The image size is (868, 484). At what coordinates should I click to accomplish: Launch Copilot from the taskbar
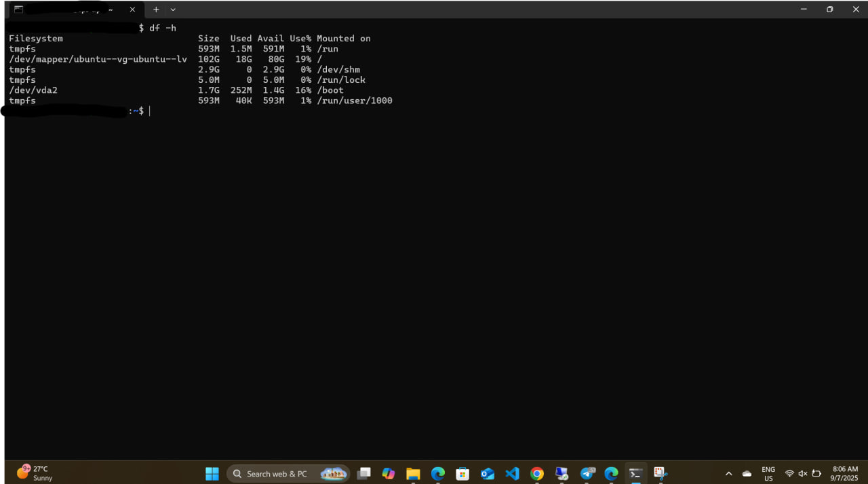[x=389, y=473]
